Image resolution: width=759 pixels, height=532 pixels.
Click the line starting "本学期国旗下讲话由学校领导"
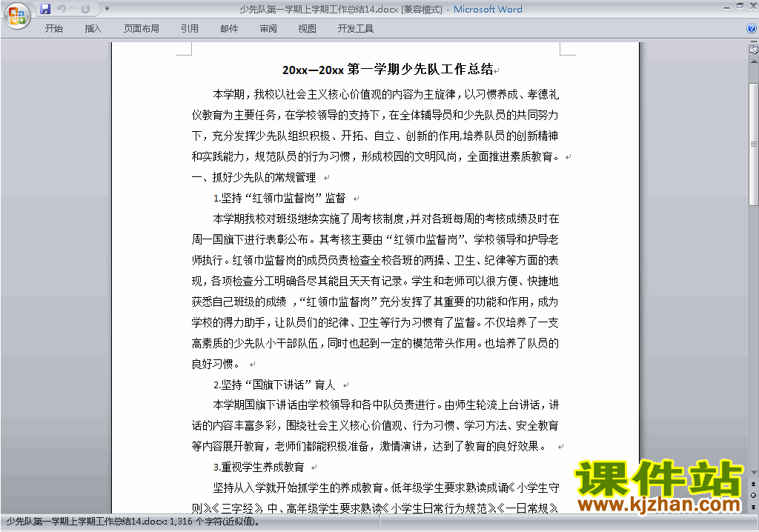coord(385,405)
